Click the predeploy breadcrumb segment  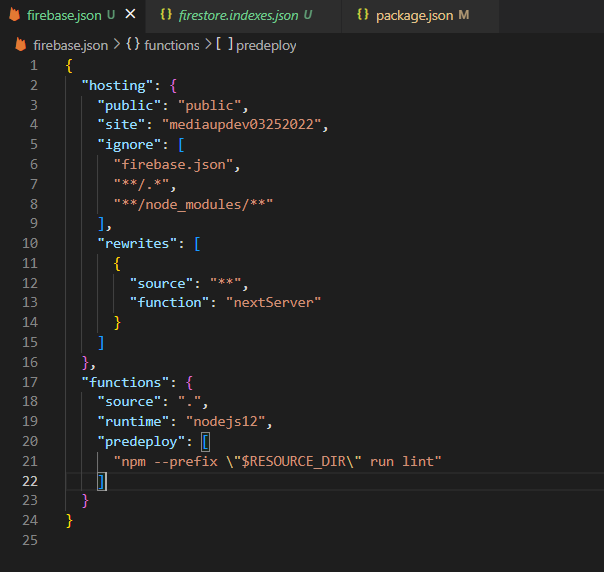click(x=266, y=45)
